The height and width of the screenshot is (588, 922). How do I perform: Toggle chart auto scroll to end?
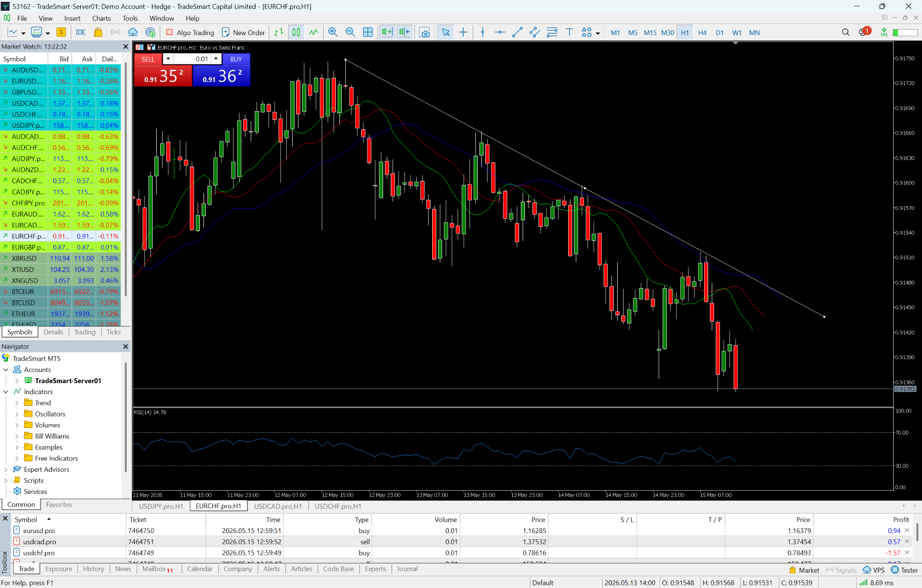(x=387, y=32)
